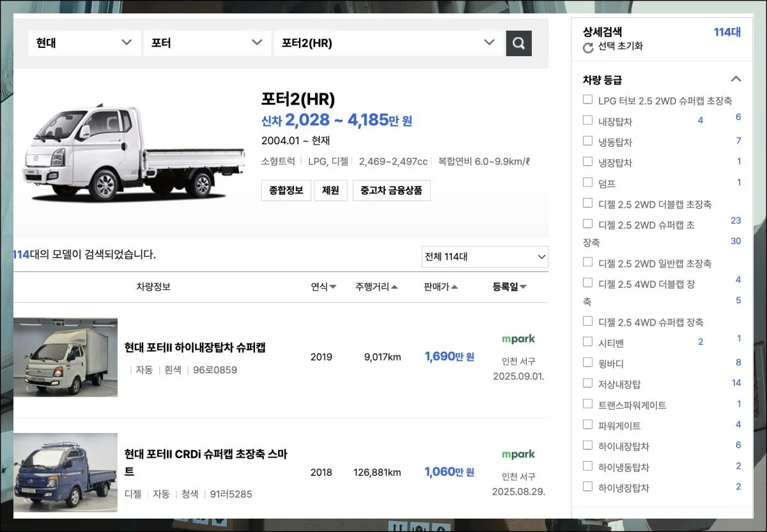The height and width of the screenshot is (532, 767).
Task: Open the 포터 model dropdown
Action: click(207, 43)
